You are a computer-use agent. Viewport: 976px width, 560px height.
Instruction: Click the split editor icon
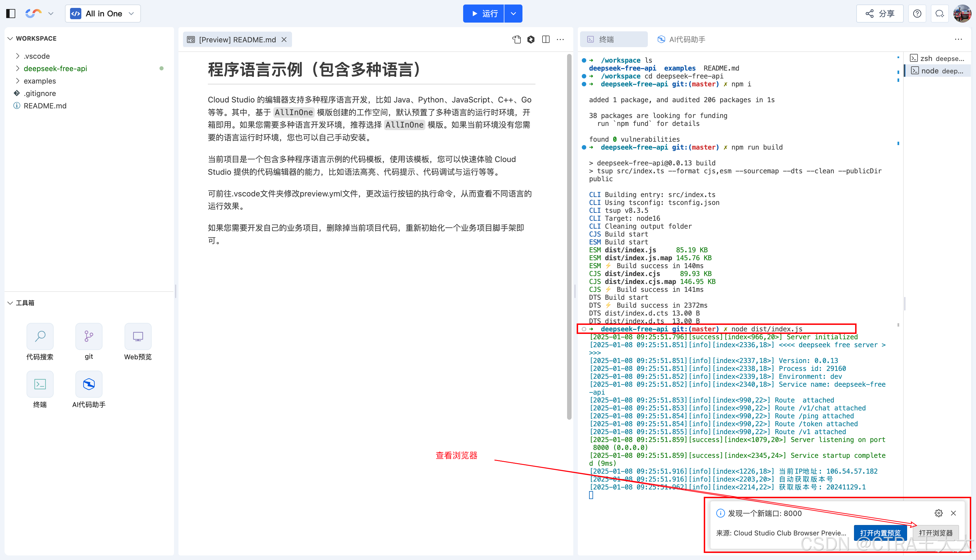click(x=546, y=39)
